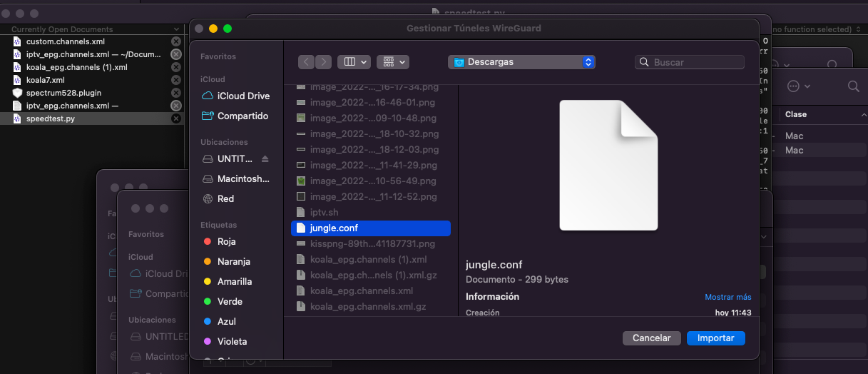Open the column view options dropdown
Image resolution: width=868 pixels, height=374 pixels.
point(354,62)
